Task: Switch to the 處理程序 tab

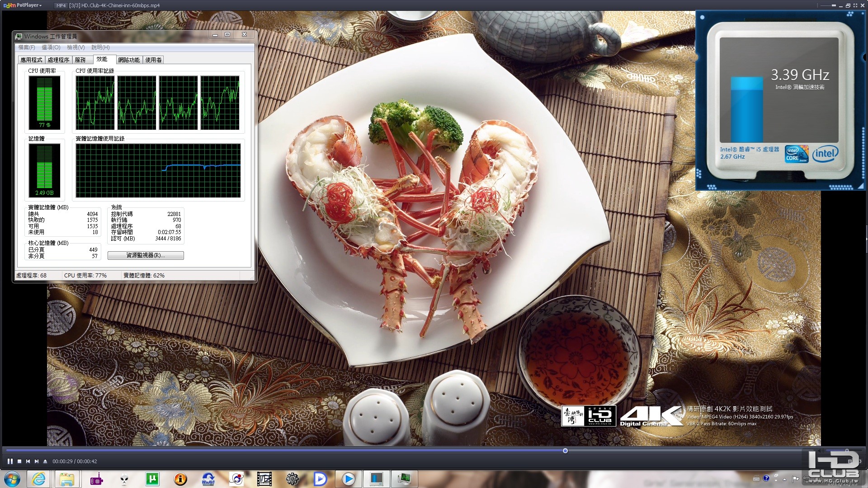Action: 58,60
